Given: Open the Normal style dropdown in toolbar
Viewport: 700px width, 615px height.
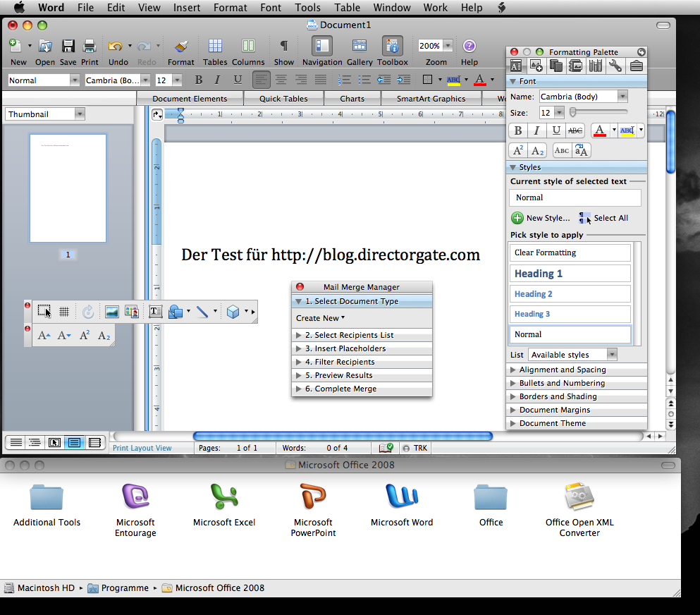Looking at the screenshot, I should (75, 80).
